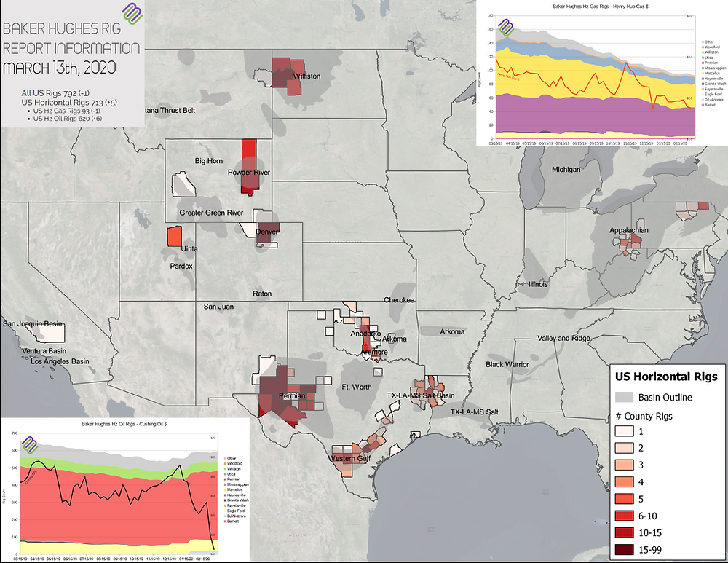Choose the legend swatch labeled 3
This screenshot has height=563, width=728.
[x=624, y=465]
